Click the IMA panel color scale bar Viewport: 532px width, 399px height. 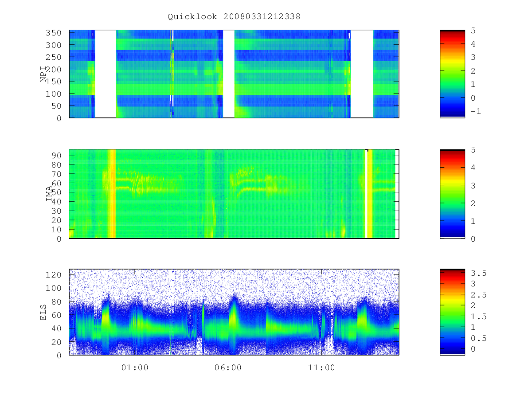pyautogui.click(x=452, y=194)
